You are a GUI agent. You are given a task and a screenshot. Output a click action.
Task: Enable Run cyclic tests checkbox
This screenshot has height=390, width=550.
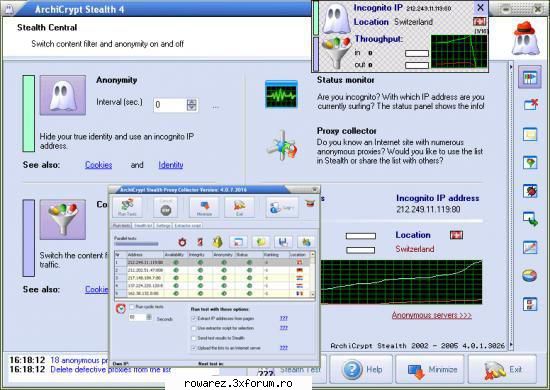(132, 307)
